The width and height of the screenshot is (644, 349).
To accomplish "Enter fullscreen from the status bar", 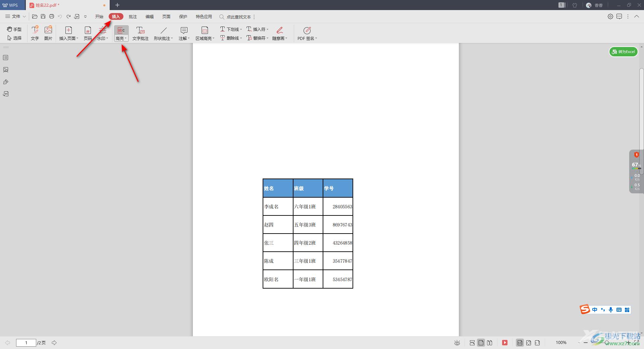I will coord(637,343).
